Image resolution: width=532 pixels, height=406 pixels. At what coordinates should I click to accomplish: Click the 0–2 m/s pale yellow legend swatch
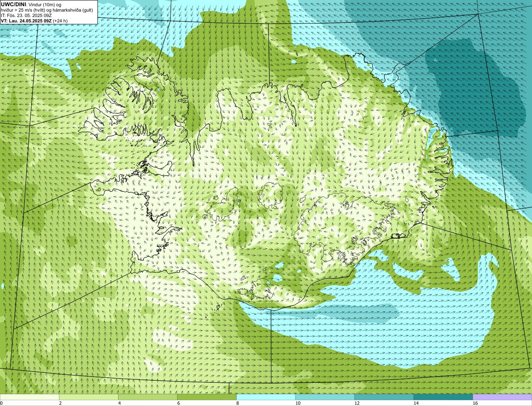click(30, 397)
